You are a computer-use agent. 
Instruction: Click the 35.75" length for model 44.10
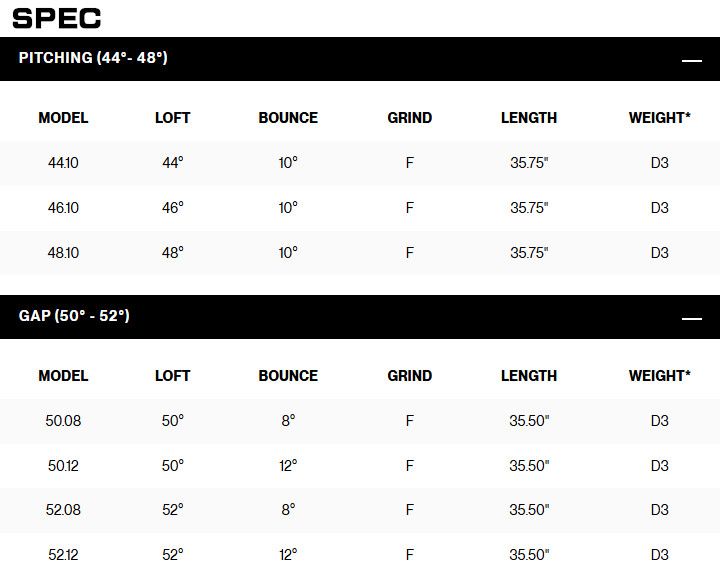click(x=529, y=163)
